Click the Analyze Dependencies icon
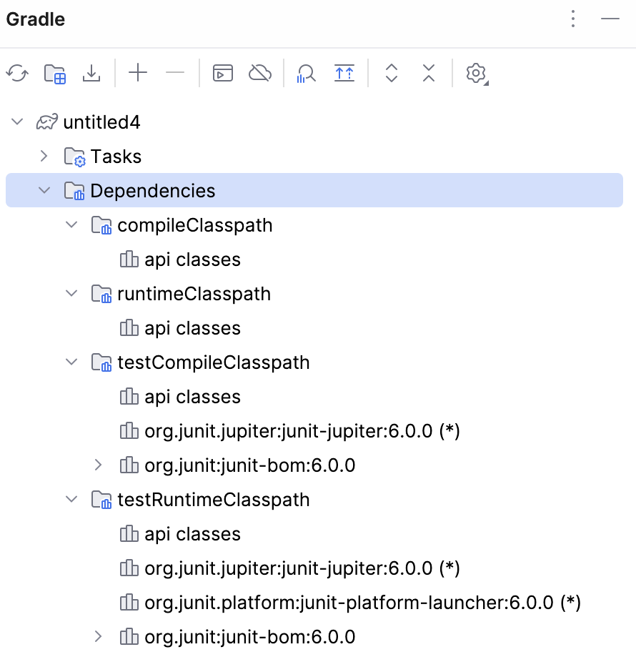636x672 pixels. (x=307, y=74)
